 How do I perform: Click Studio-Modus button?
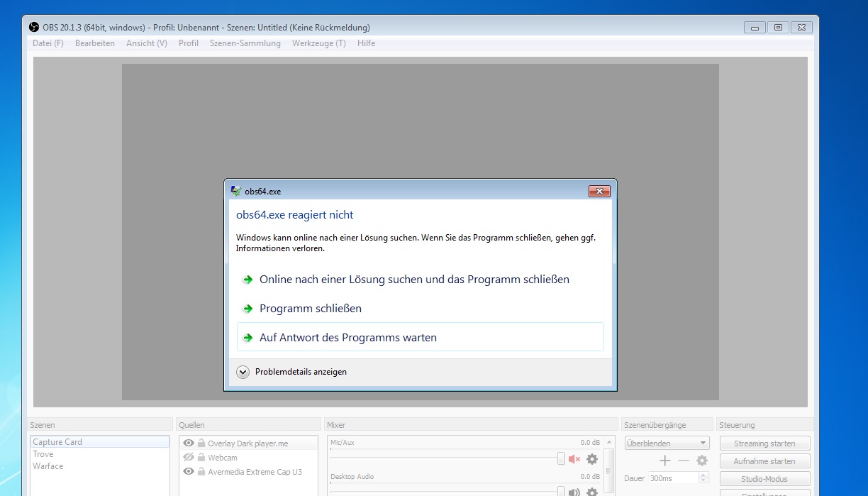point(764,479)
